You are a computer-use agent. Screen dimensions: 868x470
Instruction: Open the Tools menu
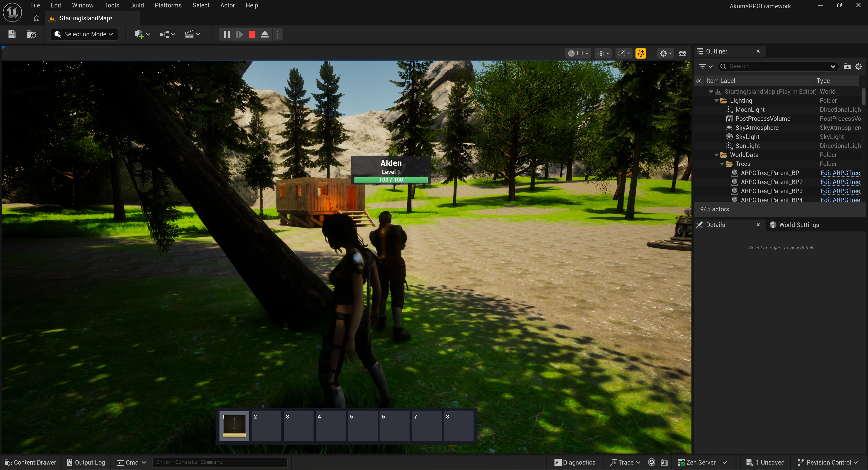tap(111, 5)
